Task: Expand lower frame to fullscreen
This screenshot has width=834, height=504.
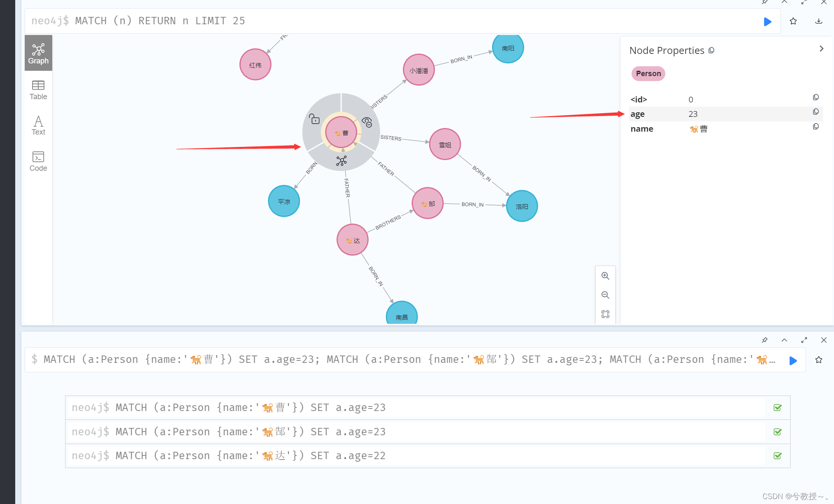Action: click(804, 340)
